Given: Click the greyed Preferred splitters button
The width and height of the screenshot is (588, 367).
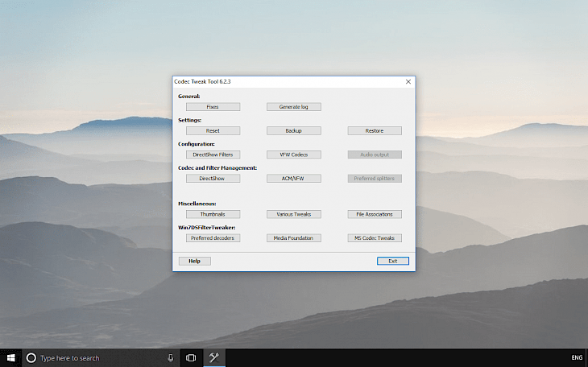Looking at the screenshot, I should [375, 179].
